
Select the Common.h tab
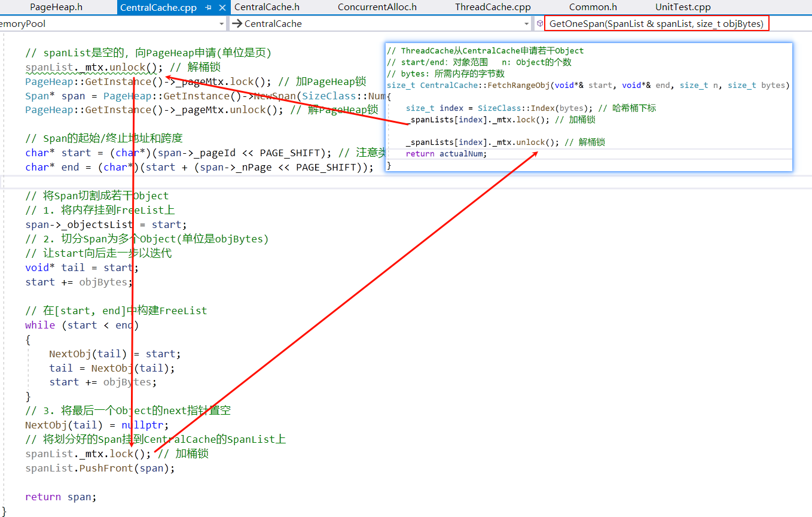pos(593,7)
